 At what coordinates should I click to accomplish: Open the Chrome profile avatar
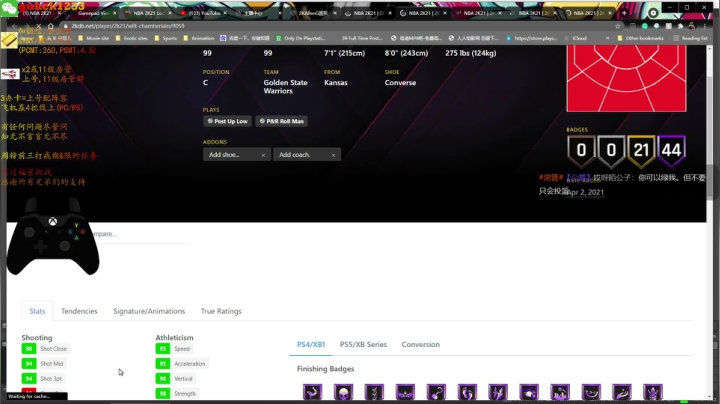click(692, 26)
